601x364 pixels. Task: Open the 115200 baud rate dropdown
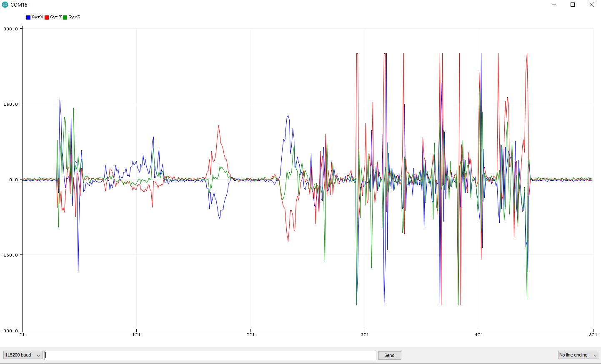23,355
